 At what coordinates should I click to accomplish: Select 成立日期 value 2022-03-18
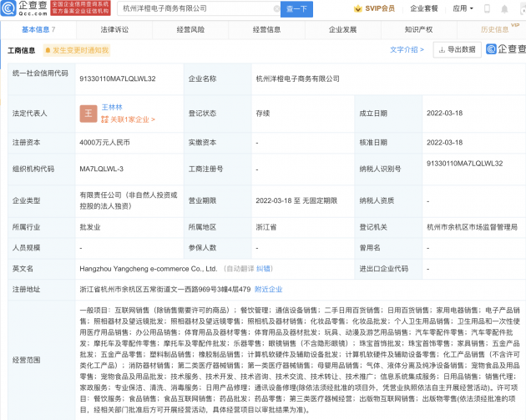click(444, 113)
